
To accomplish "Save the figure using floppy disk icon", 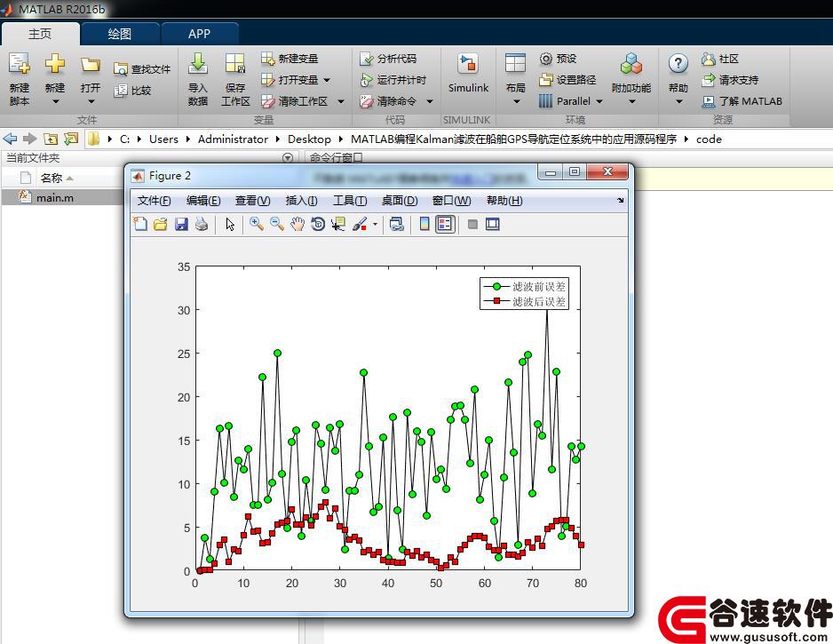I will point(181,224).
